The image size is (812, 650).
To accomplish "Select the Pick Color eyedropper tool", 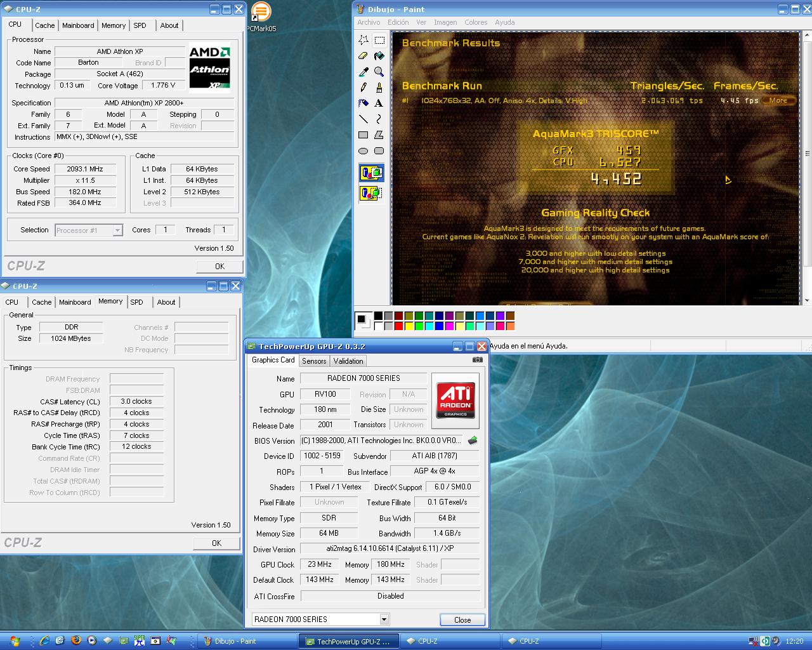I will pyautogui.click(x=363, y=72).
